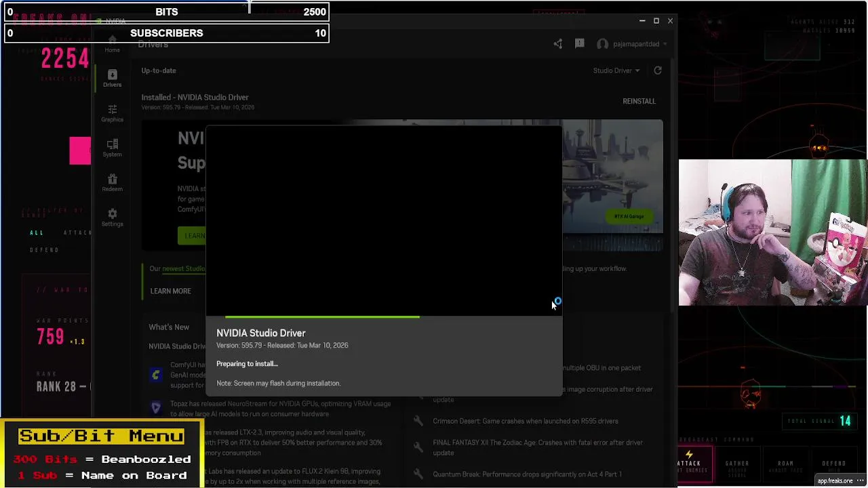Click the TOTAL SIGNAL 14 counter

(819, 421)
